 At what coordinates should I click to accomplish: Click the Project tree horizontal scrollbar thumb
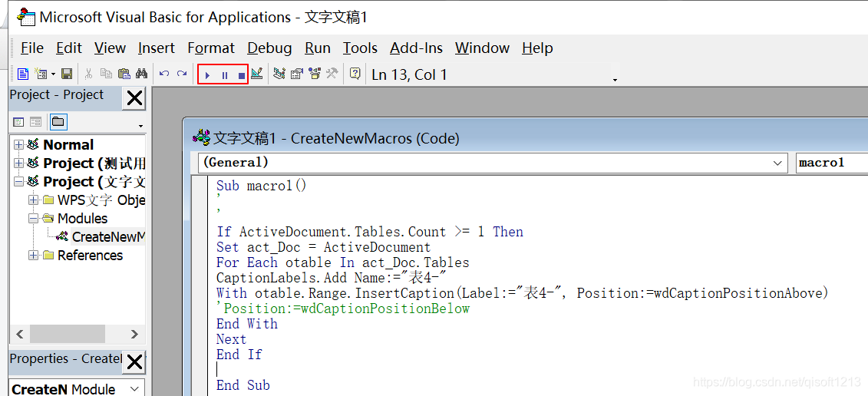pyautogui.click(x=68, y=334)
